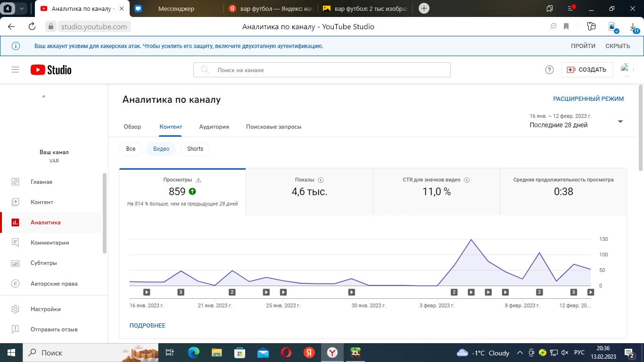Screen dimensions: 644x362
Task: Switch to the Обзор tab
Action: (132, 127)
